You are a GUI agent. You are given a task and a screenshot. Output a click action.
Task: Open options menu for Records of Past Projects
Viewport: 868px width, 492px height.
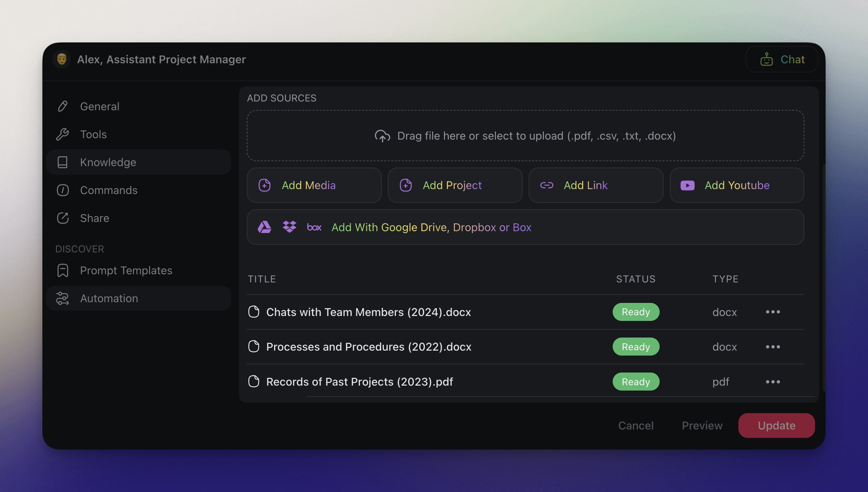[773, 382]
